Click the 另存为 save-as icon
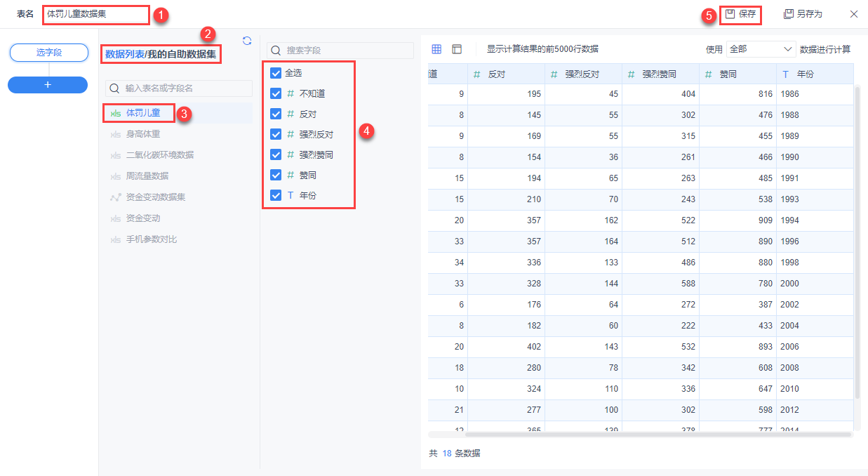This screenshot has height=476, width=868. point(789,14)
